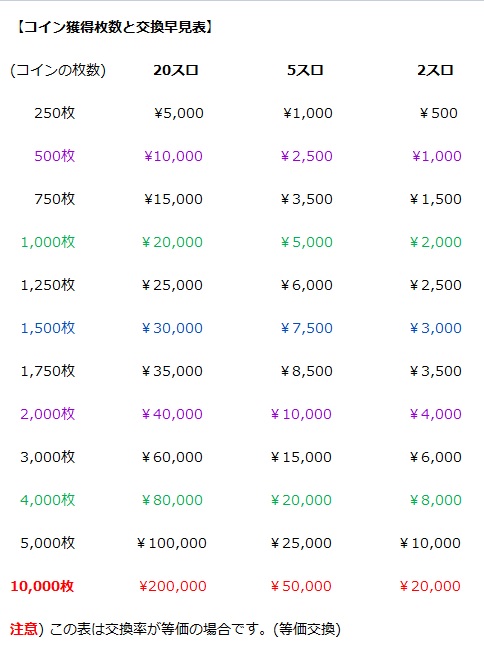Image resolution: width=484 pixels, height=660 pixels.
Task: Click the red ¥50,000 value
Action: (301, 586)
